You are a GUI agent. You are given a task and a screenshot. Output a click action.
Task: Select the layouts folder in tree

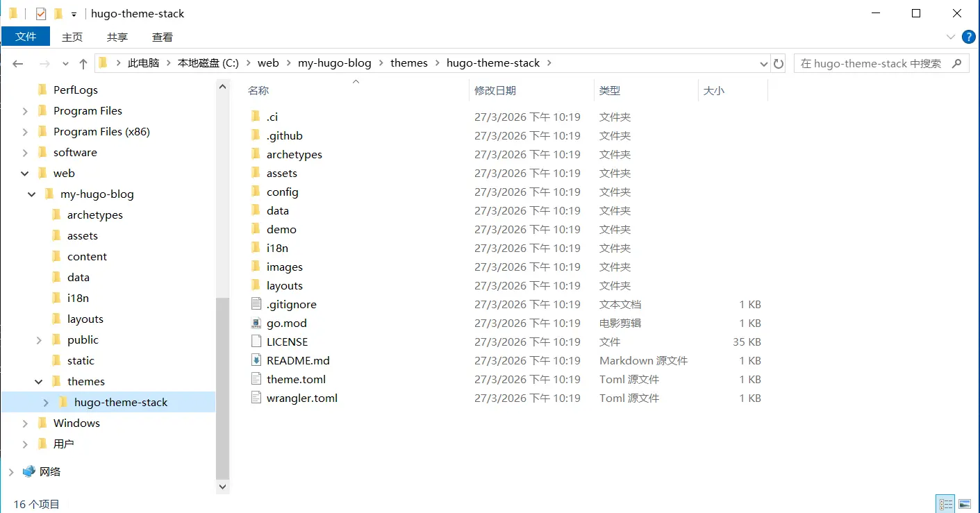[x=85, y=319]
